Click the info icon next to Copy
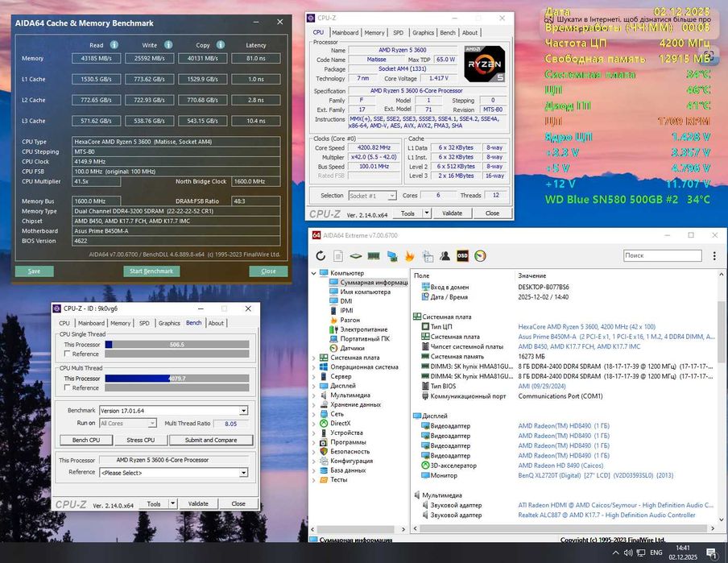This screenshot has height=563, width=728. (221, 45)
